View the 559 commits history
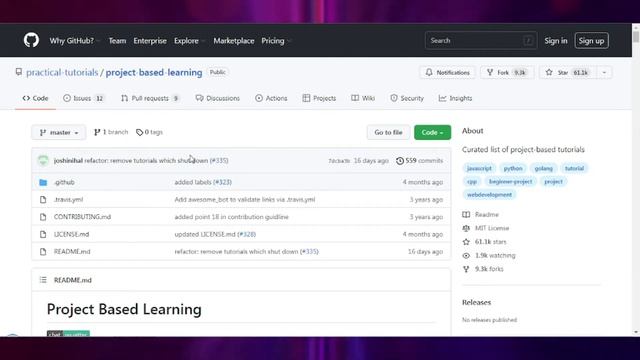 pos(420,160)
